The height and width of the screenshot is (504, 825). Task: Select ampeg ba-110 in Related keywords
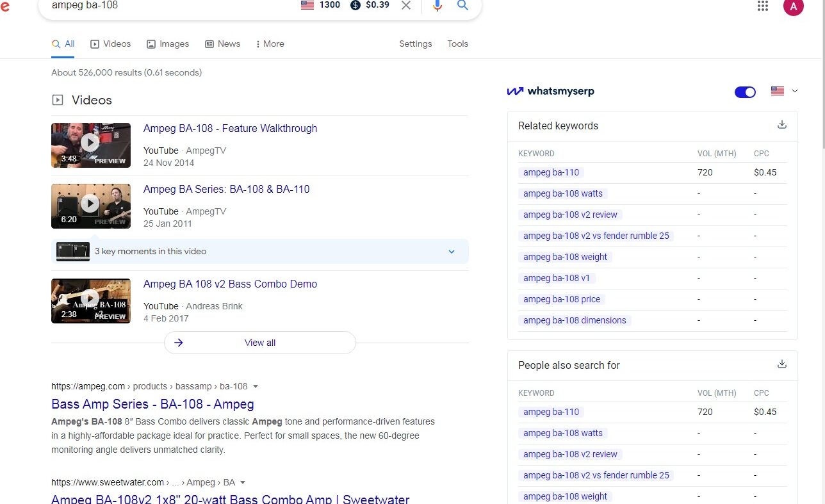[x=551, y=172]
